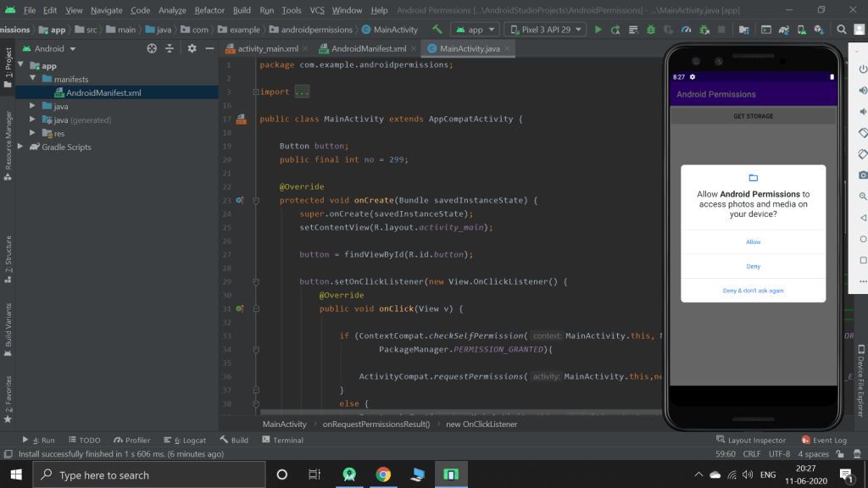
Task: Take emulator screenshot with camera icon
Action: (863, 174)
